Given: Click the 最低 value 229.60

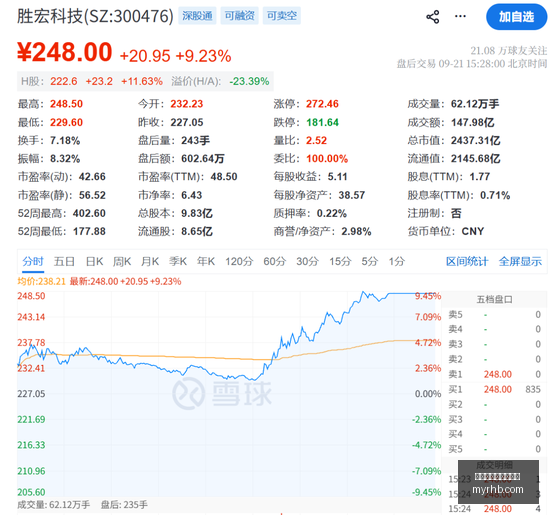Looking at the screenshot, I should [x=66, y=122].
